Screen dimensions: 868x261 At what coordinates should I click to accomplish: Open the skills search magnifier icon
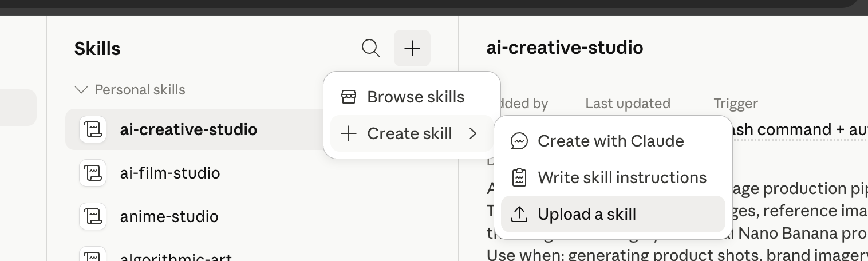click(x=371, y=48)
